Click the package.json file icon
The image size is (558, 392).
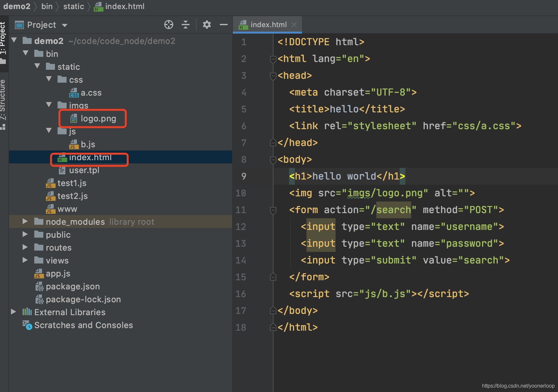tap(39, 286)
